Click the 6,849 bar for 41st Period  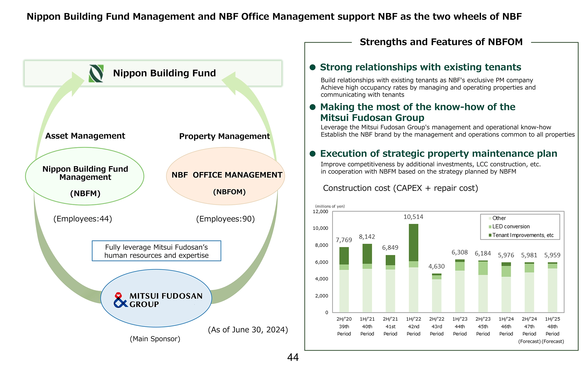click(390, 284)
